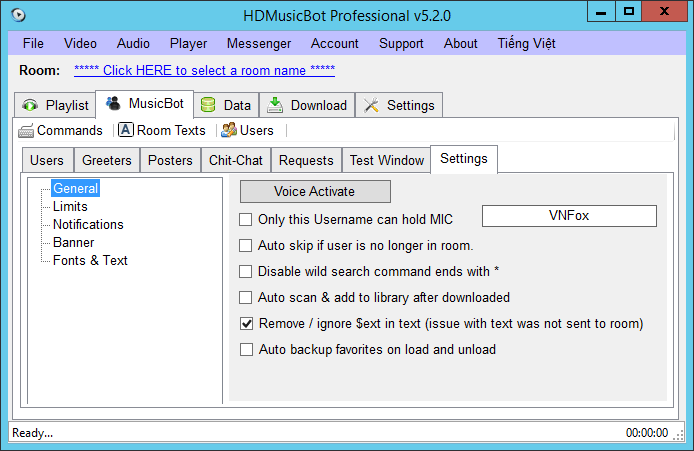Open the Messenger menu
The height and width of the screenshot is (451, 694).
259,43
